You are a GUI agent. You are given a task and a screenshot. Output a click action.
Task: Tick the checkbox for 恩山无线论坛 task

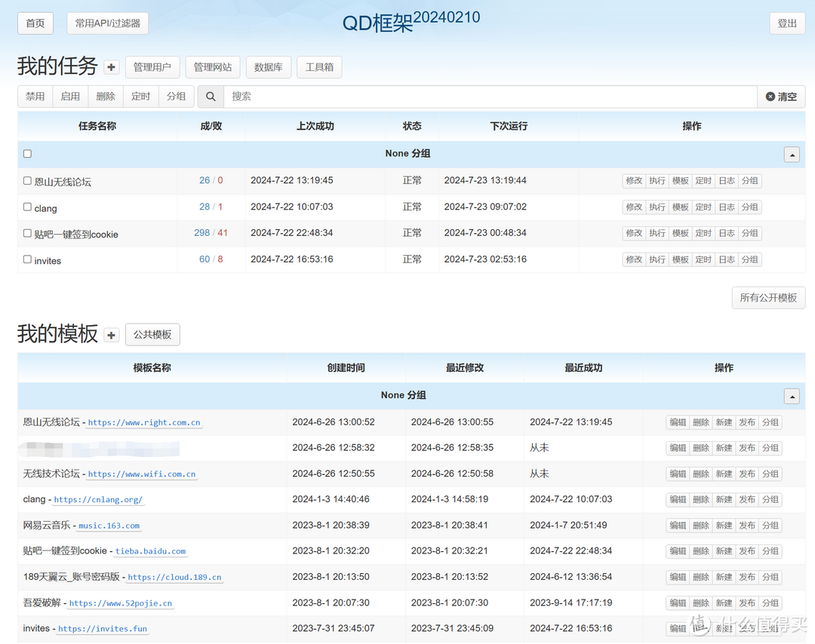click(27, 181)
